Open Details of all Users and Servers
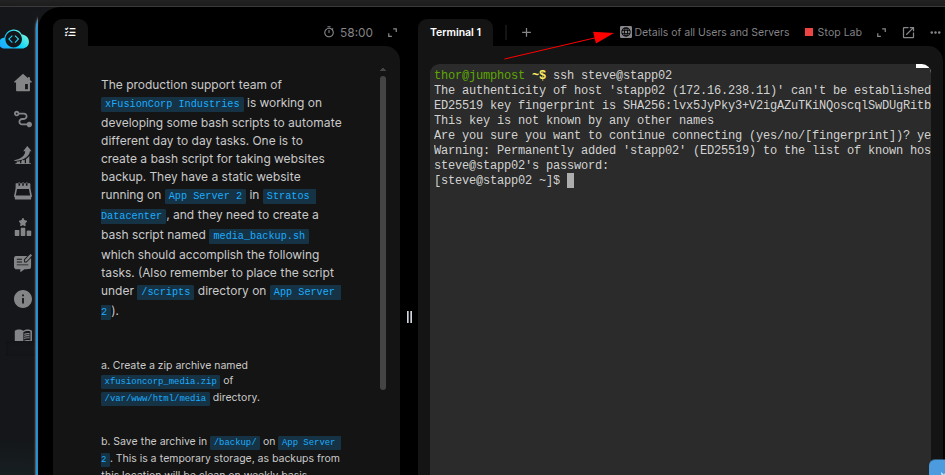Viewport: 945px width, 475px height. point(704,32)
